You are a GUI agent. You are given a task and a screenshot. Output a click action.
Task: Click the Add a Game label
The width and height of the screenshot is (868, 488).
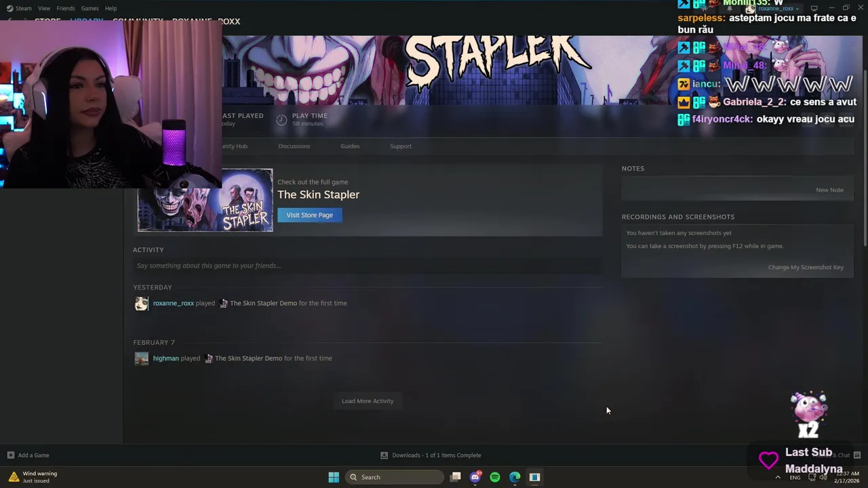(33, 455)
